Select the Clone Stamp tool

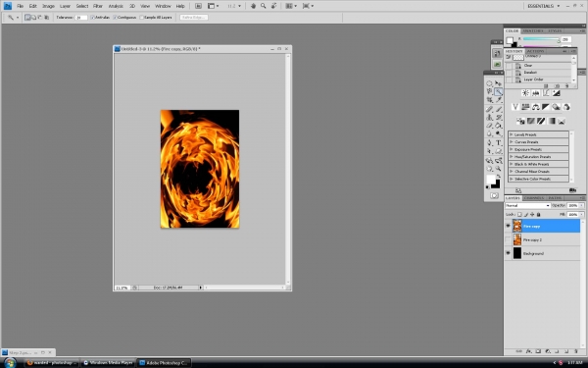pos(489,118)
